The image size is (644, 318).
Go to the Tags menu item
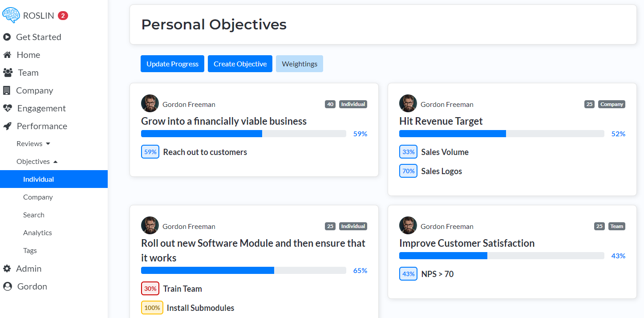[x=30, y=250]
